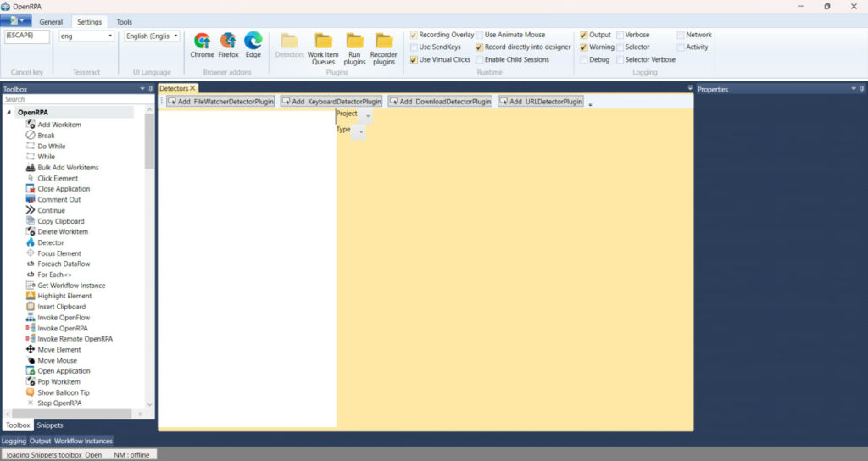Toggle Warning logging checkbox
868x461 pixels.
click(583, 47)
